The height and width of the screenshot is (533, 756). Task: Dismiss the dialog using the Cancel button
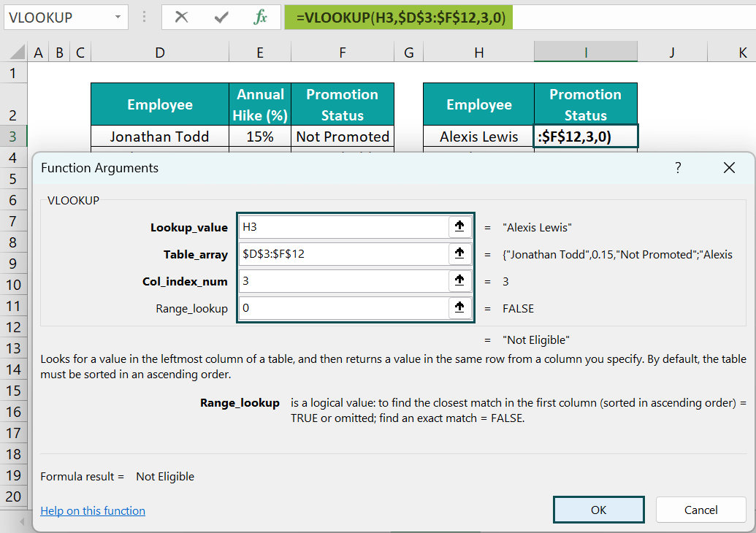point(700,509)
